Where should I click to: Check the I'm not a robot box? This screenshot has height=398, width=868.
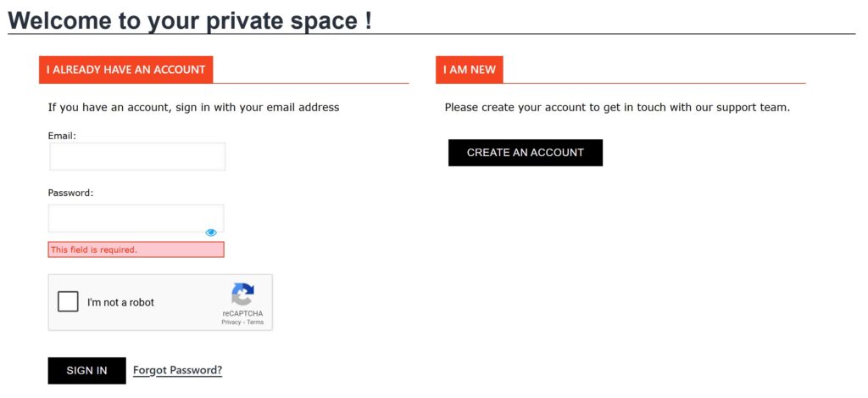[68, 302]
